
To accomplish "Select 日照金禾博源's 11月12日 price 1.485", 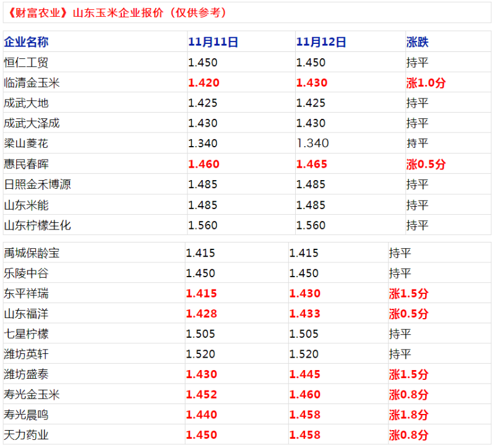I will point(311,184).
